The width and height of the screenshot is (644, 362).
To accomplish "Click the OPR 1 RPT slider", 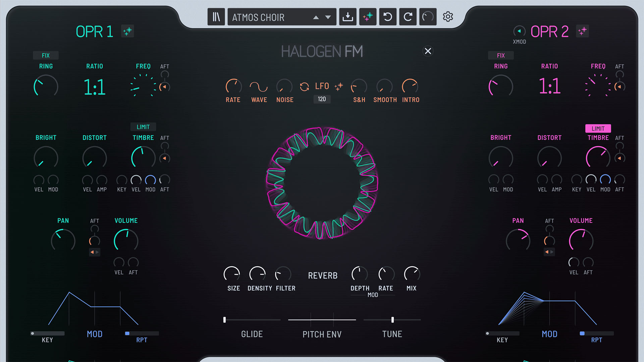I will click(x=142, y=334).
